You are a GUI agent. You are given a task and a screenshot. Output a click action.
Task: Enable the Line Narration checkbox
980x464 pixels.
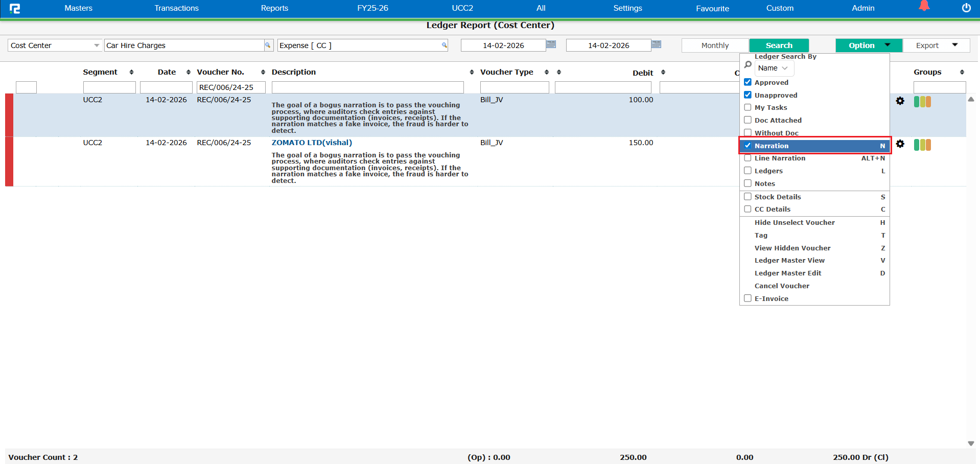(x=748, y=158)
